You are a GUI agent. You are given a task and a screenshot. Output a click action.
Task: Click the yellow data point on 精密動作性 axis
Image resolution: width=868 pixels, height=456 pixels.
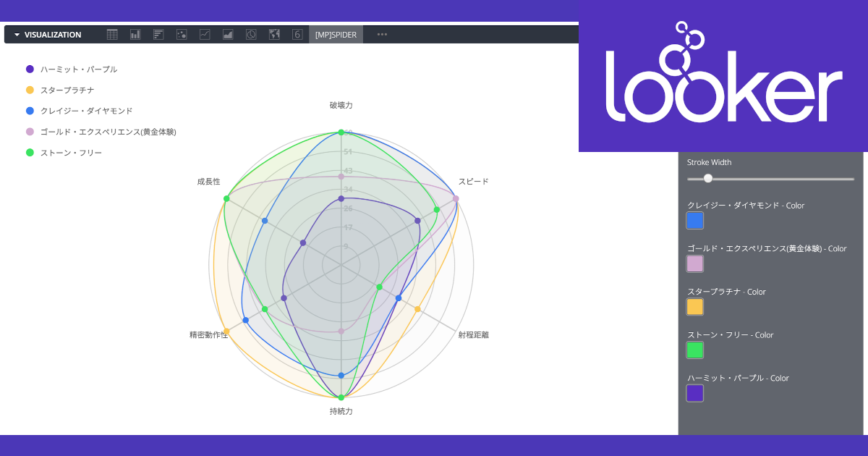227,332
